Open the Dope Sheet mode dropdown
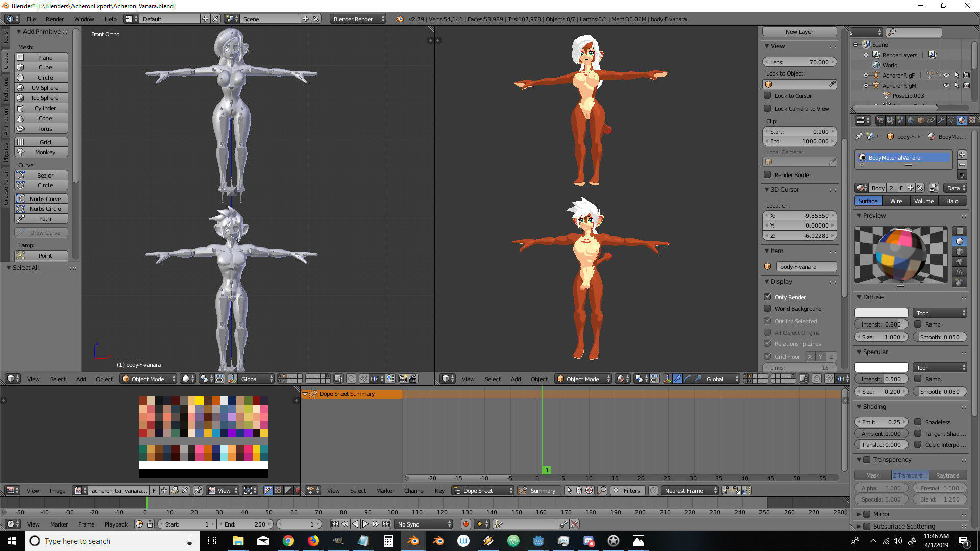 click(x=483, y=490)
